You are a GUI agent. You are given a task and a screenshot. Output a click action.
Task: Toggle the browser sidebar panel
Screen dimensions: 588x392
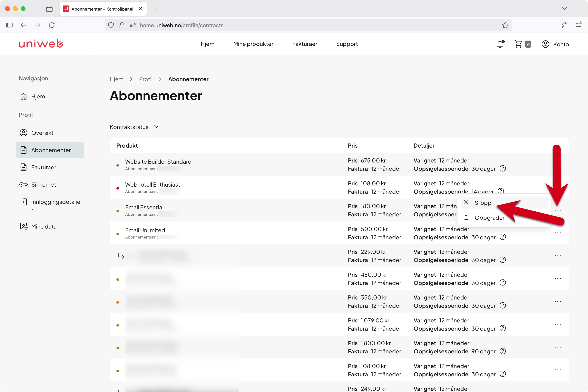9,25
